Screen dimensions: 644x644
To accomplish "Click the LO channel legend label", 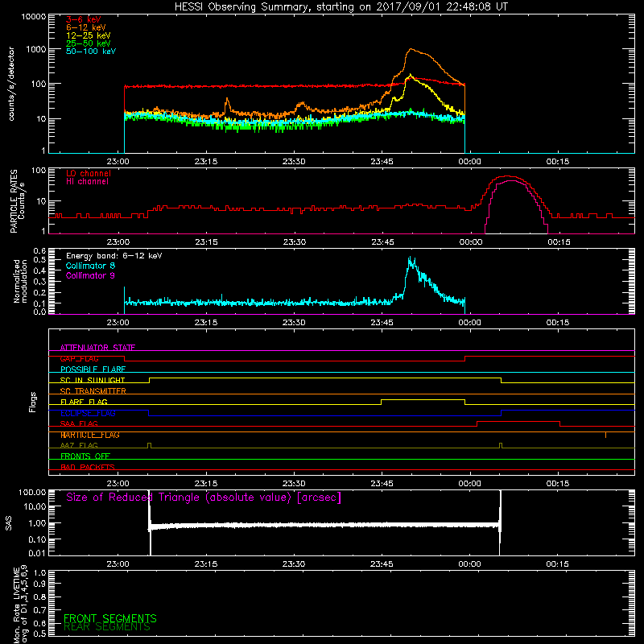I will pos(89,174).
